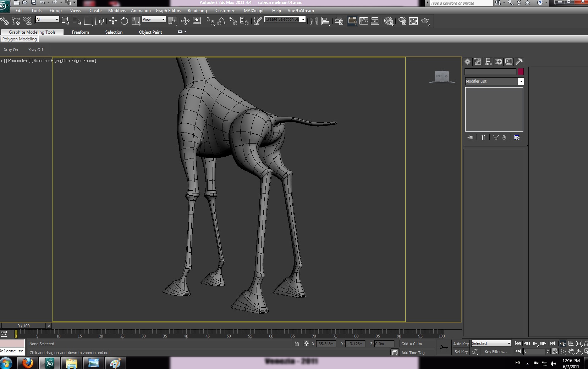
Task: Click the object color swatch
Action: point(521,72)
